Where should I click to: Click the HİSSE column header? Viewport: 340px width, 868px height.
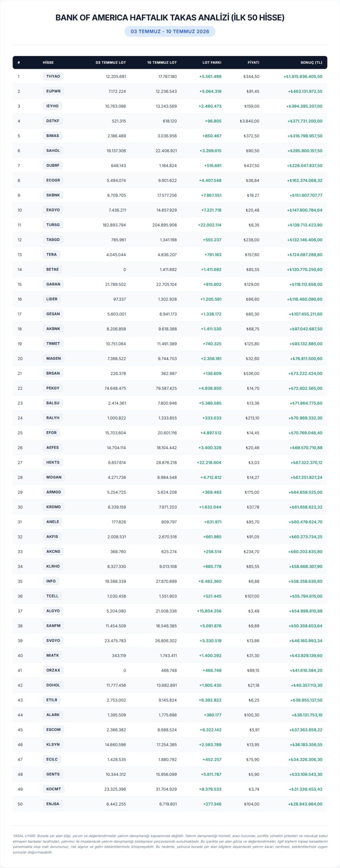(48, 62)
